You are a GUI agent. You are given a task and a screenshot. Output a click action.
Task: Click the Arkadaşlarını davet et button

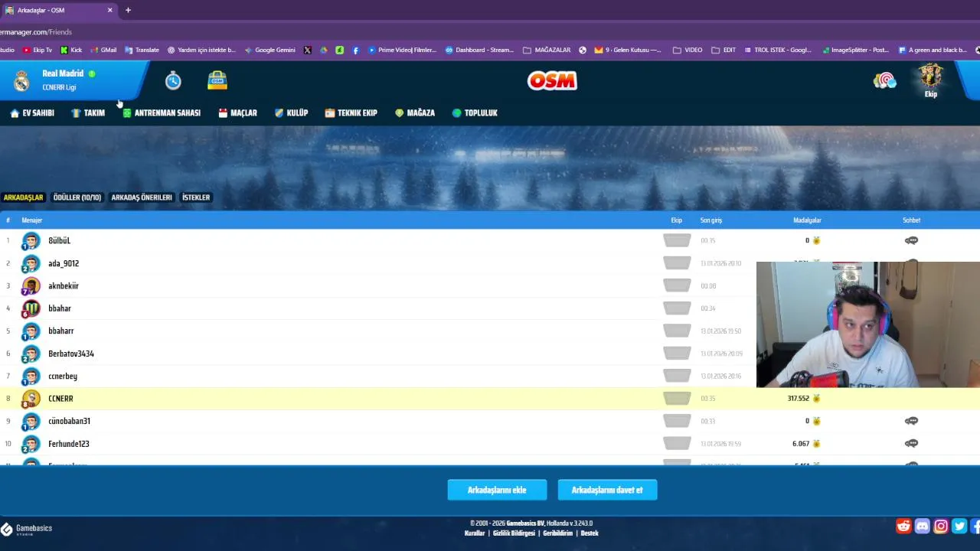click(607, 490)
